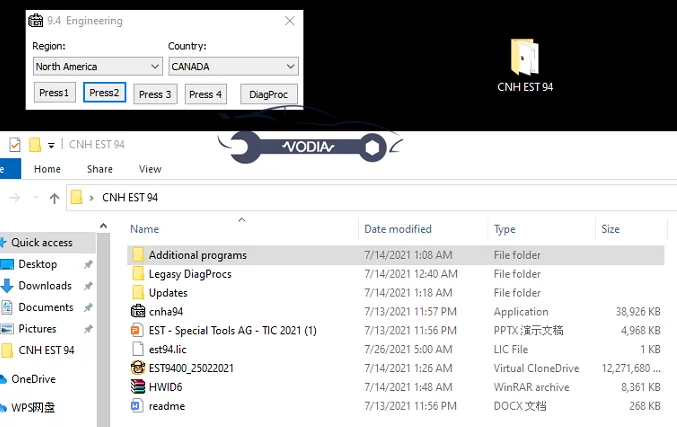This screenshot has width=677, height=427.
Task: Click the pin icon next to Downloads
Action: [x=88, y=285]
